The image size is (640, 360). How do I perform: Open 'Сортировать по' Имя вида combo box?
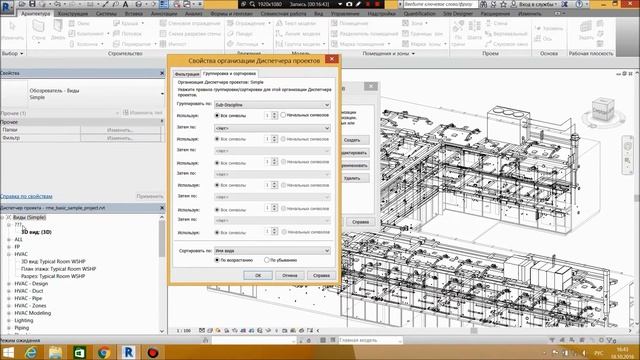[272, 251]
